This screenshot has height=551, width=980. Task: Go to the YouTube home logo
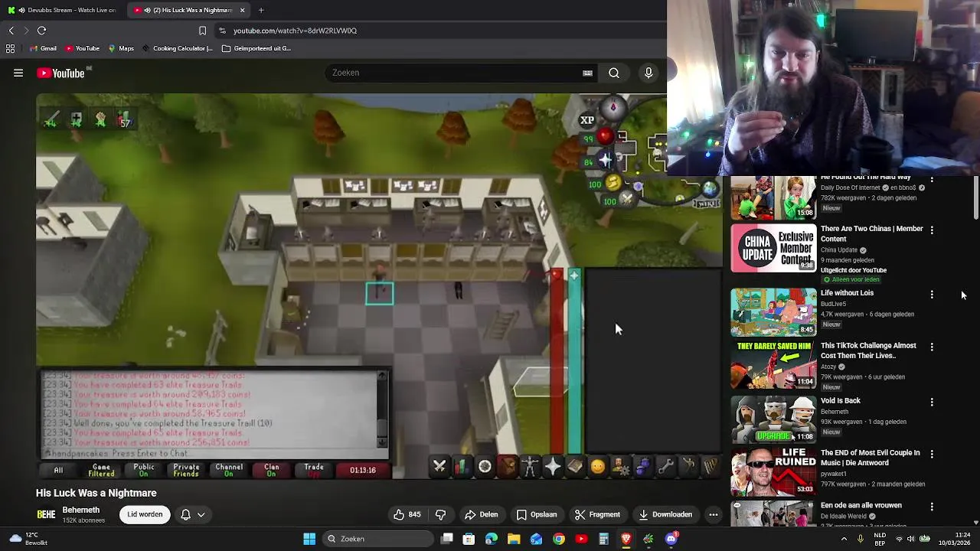[x=60, y=73]
